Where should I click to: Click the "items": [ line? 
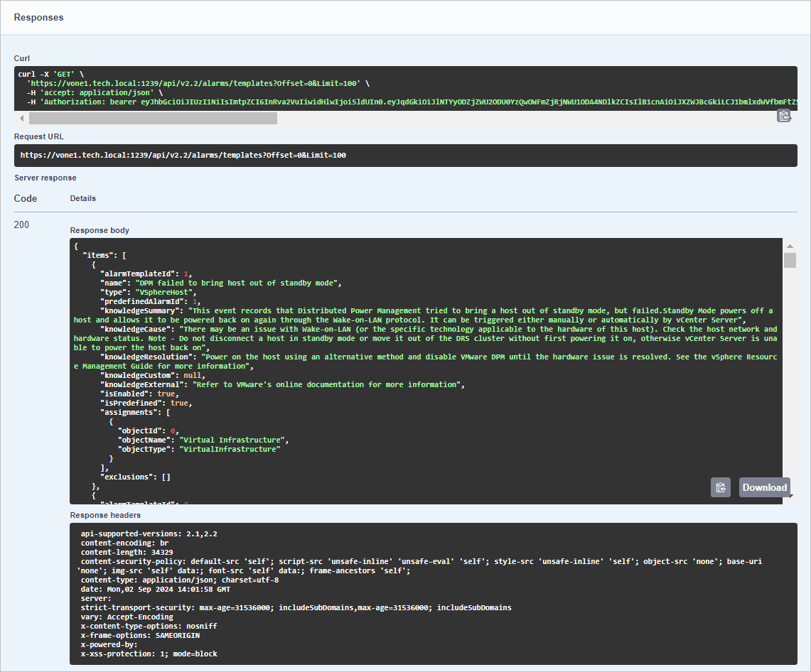tap(104, 256)
